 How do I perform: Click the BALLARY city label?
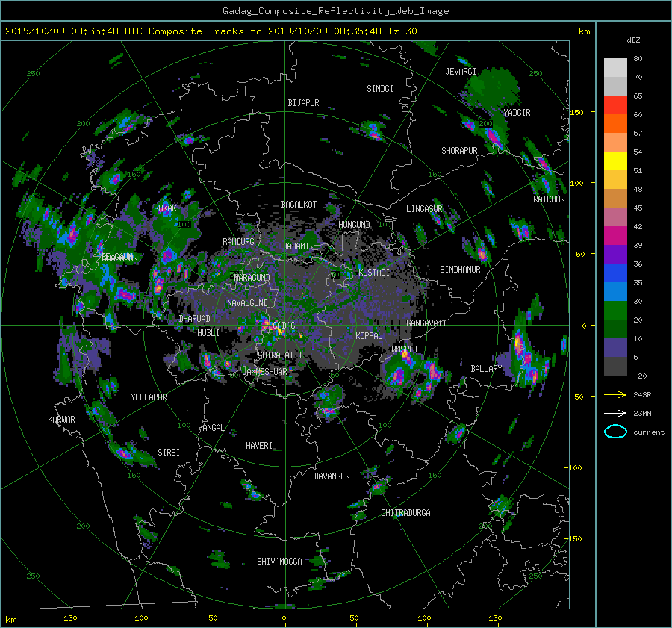[486, 369]
